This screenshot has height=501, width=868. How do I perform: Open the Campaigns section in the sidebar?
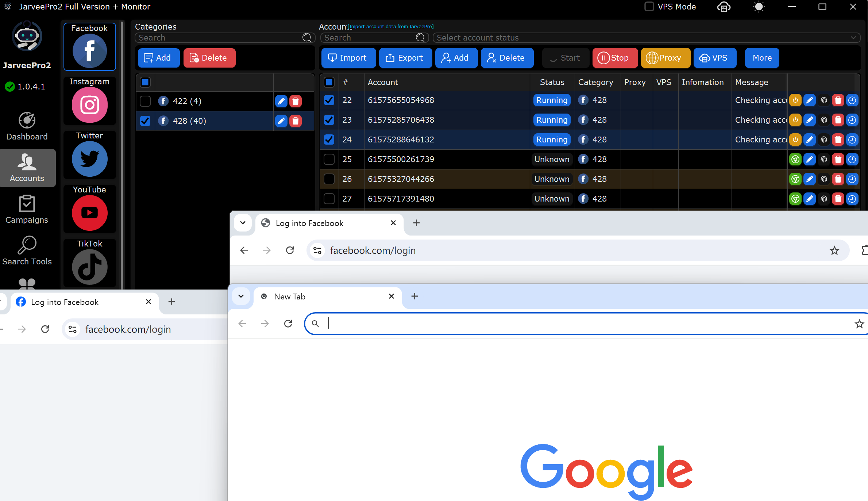(x=27, y=209)
